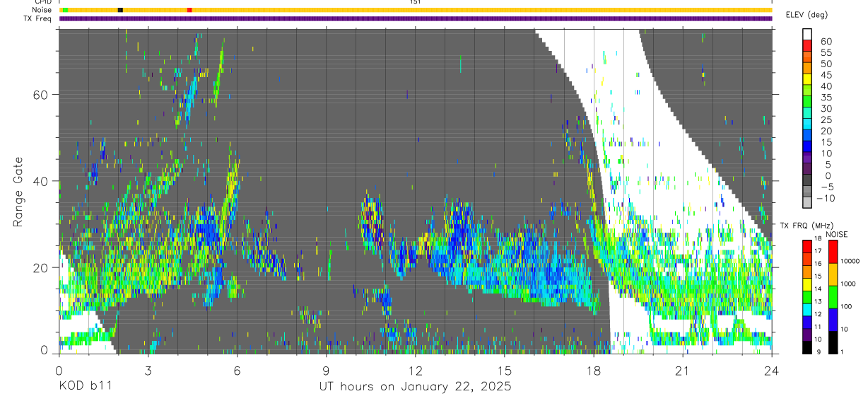The image size is (868, 401).
Task: Pick the cyan swatch in ELEV colorbar
Action: pyautogui.click(x=808, y=124)
